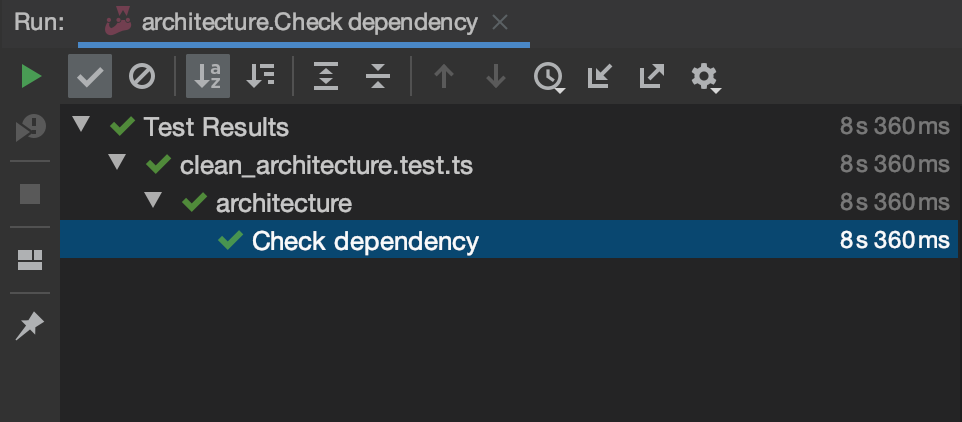Go to previous failed test arrow
The height and width of the screenshot is (422, 962).
444,77
